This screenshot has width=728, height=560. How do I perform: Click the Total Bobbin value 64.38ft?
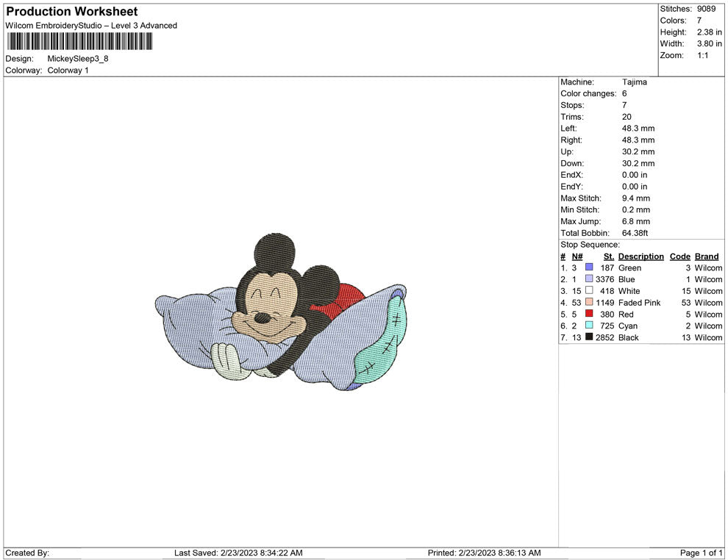635,233
